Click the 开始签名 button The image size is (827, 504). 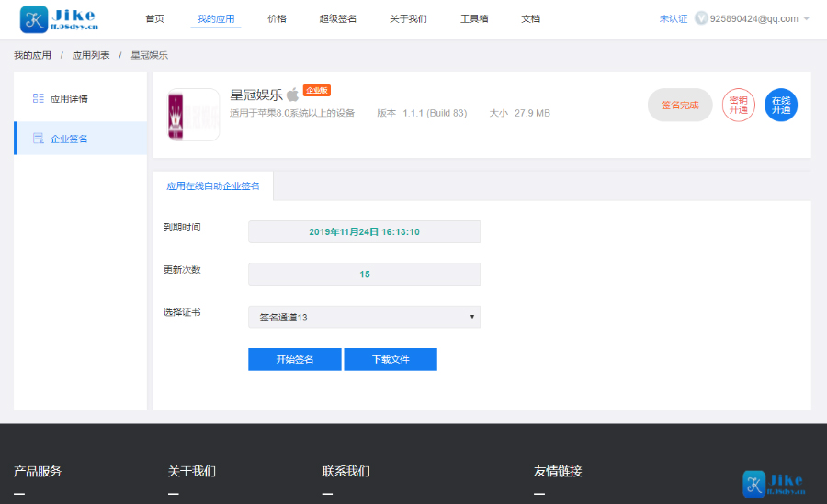pos(294,359)
